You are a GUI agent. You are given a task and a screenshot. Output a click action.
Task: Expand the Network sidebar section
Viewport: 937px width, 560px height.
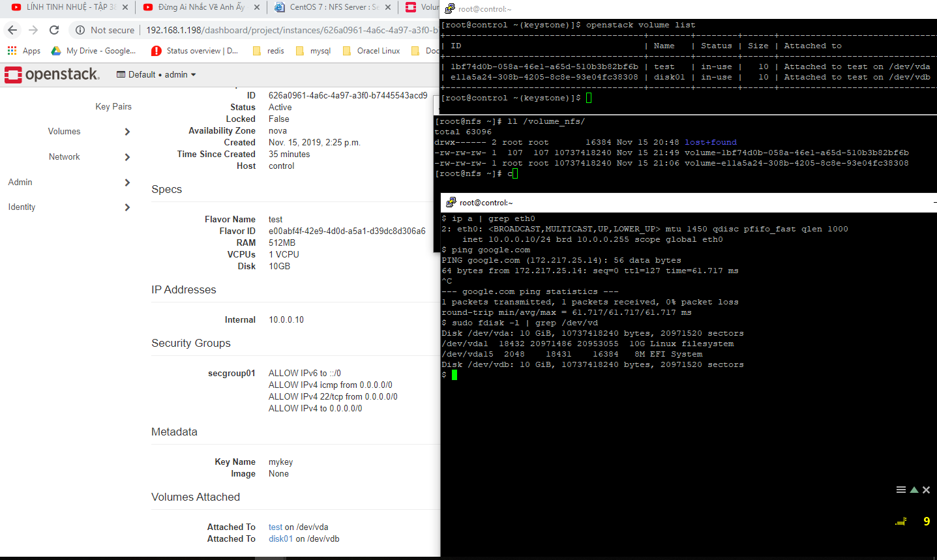click(x=127, y=157)
